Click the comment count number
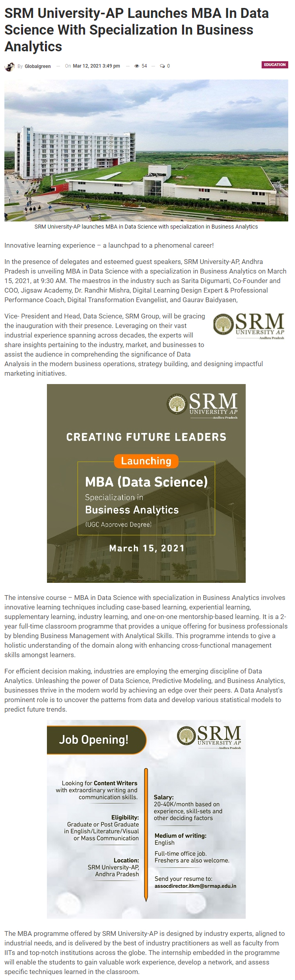The image size is (295, 980). 169,66
